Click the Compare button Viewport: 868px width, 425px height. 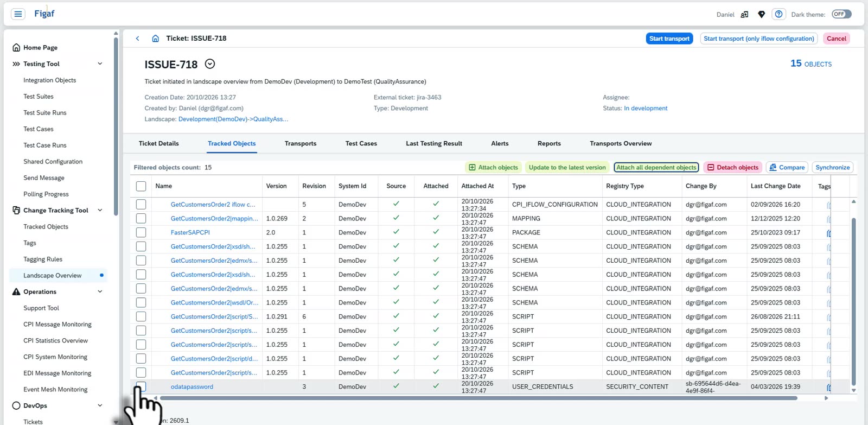tap(787, 168)
